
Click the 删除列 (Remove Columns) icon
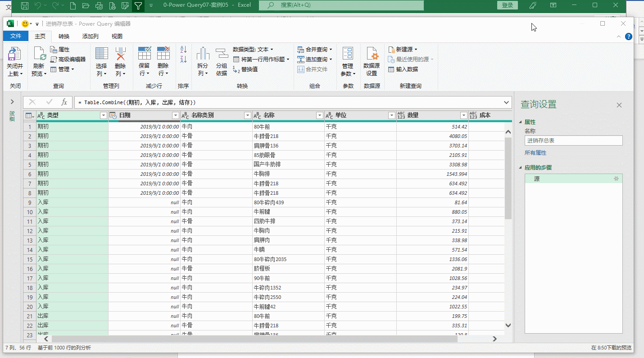pyautogui.click(x=121, y=54)
